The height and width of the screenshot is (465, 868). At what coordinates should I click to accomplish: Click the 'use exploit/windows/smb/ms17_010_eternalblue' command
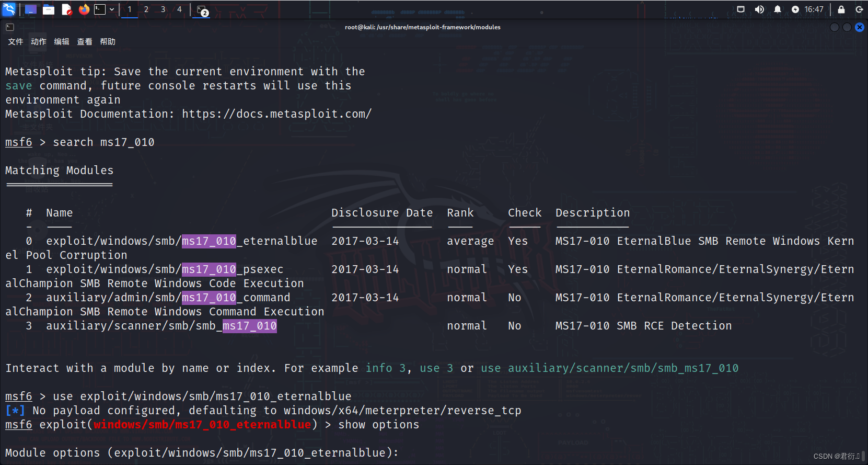(x=202, y=396)
